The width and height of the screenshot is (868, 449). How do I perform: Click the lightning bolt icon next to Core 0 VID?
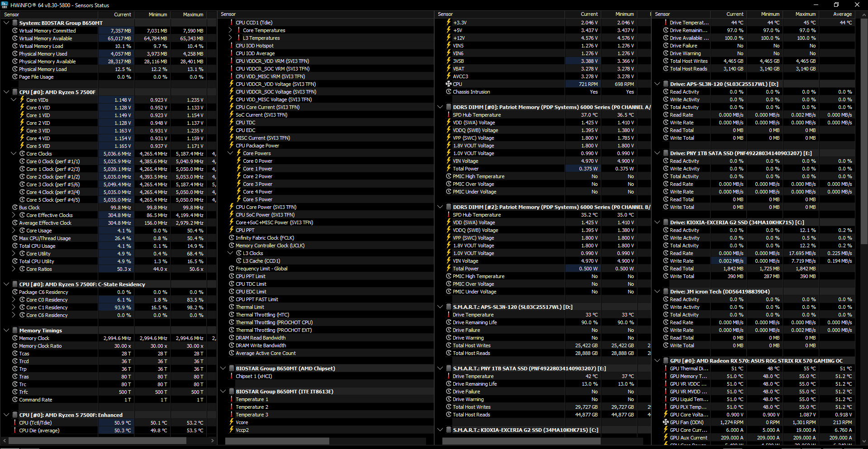[22, 108]
